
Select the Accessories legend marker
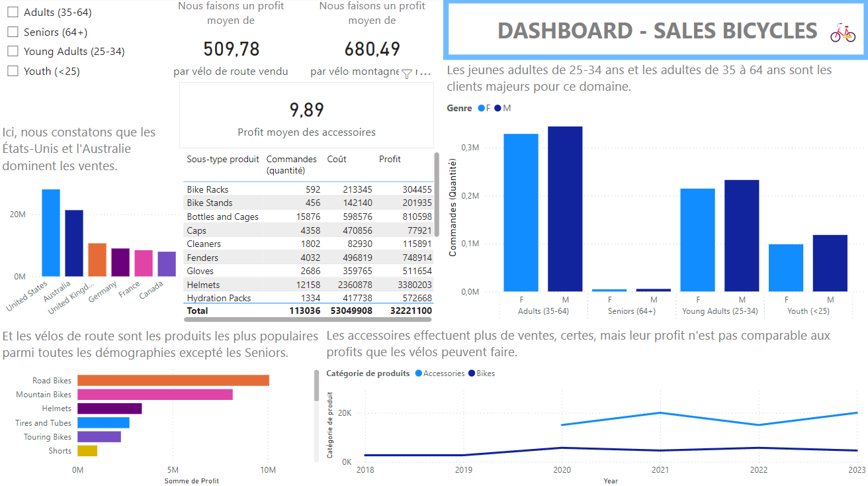pos(419,373)
